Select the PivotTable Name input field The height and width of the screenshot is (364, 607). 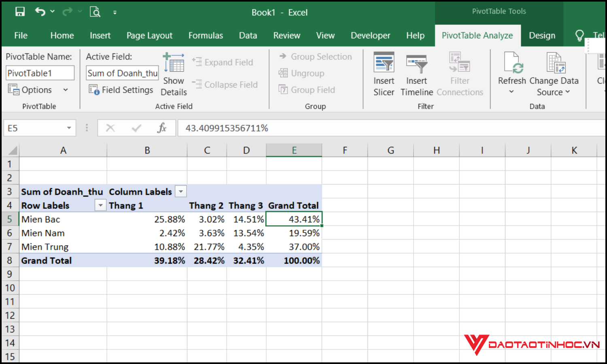40,73
